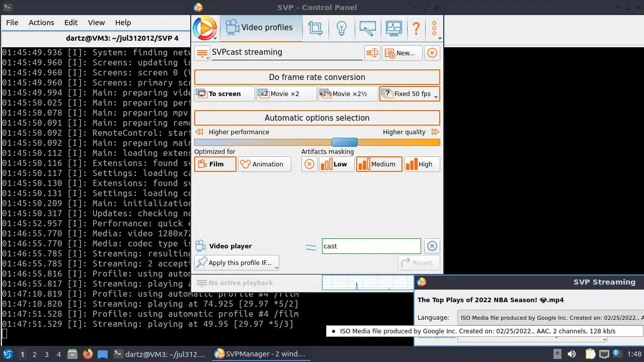This screenshot has width=644, height=362.
Task: Click the network connection tray icon
Action: point(604,354)
